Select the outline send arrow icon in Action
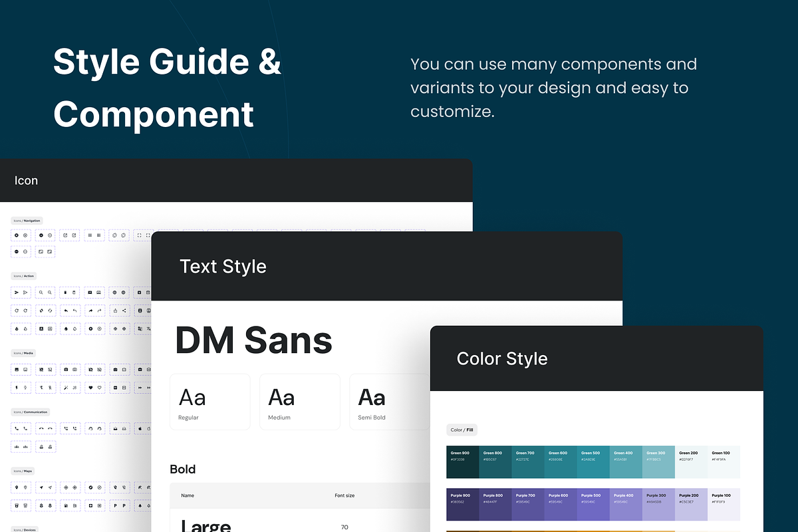Screen dimensions: 798x532 click(x=25, y=293)
